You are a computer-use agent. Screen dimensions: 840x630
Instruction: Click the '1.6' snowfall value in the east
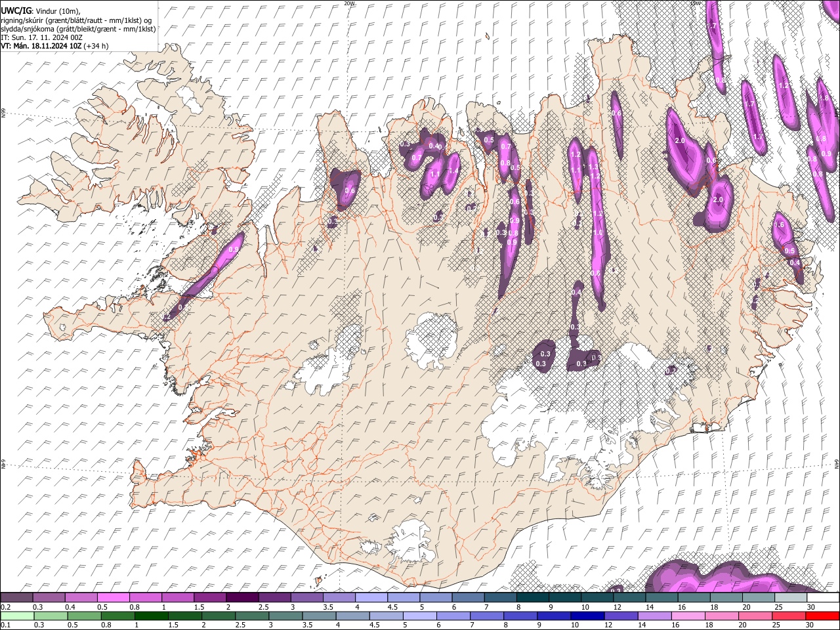coord(779,225)
